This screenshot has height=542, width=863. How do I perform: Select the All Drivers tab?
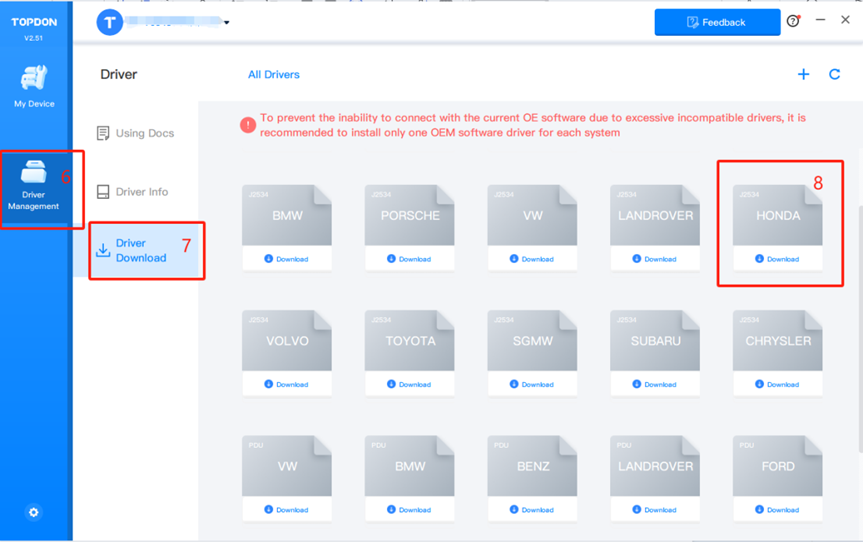tap(274, 75)
